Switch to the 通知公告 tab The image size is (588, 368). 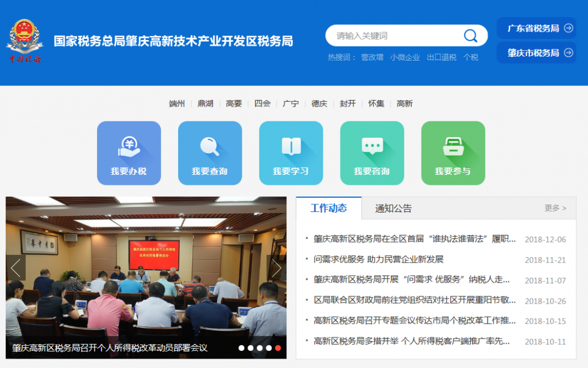(x=395, y=207)
